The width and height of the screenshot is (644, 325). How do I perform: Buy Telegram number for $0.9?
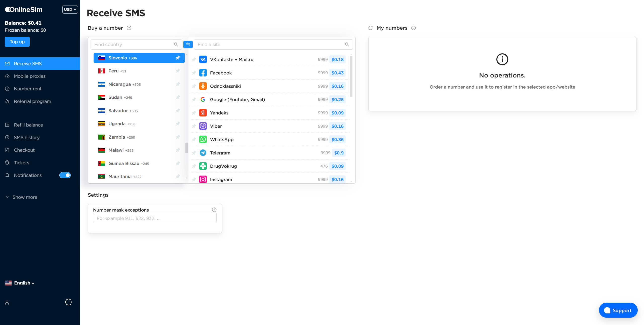339,153
